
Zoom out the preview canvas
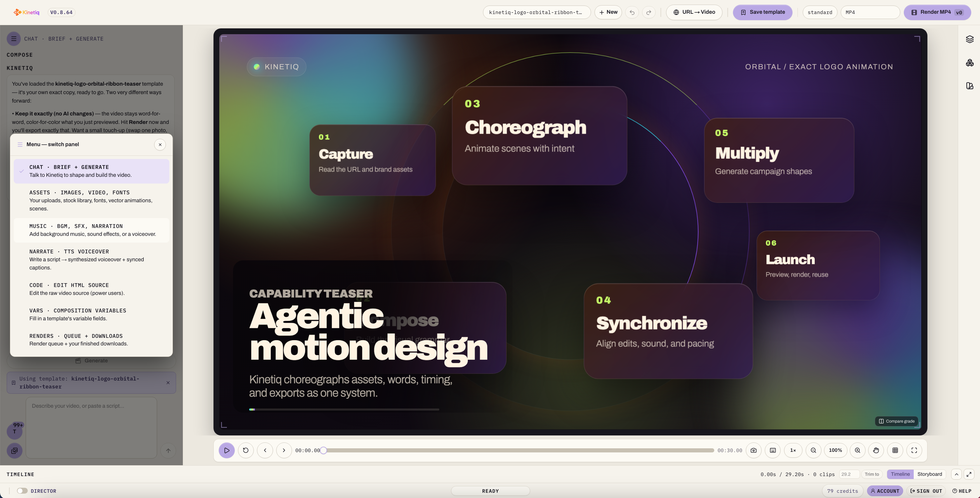[813, 450]
